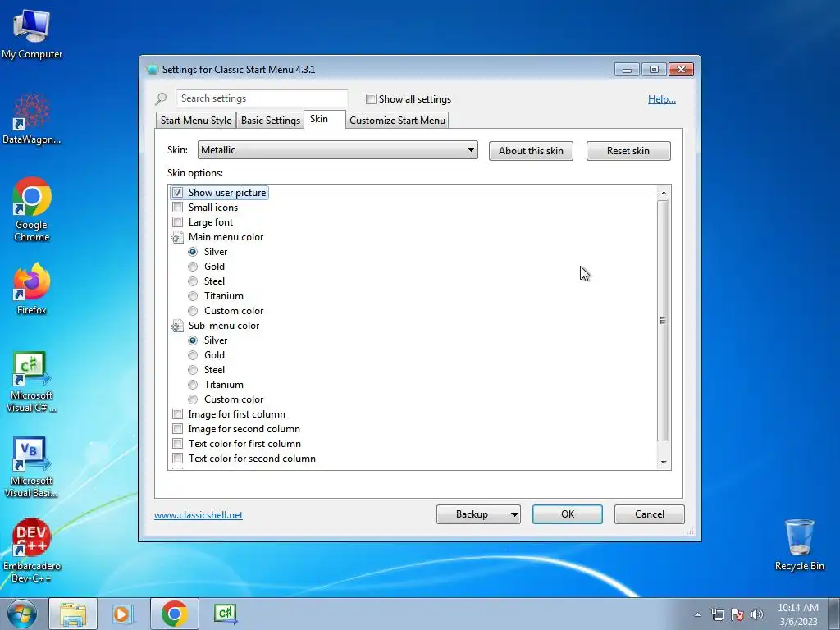Open Microsoft Visual Basic desktop shortcut
The height and width of the screenshot is (630, 840).
32,468
